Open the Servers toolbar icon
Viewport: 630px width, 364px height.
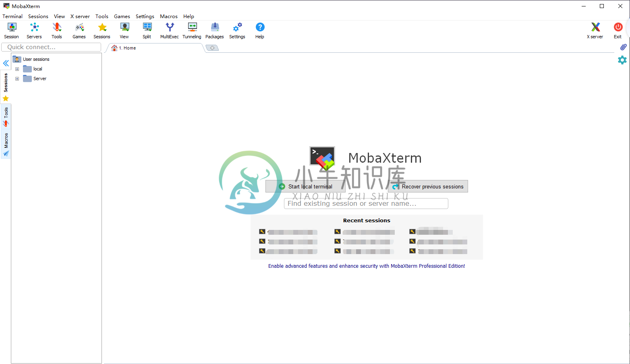[34, 31]
